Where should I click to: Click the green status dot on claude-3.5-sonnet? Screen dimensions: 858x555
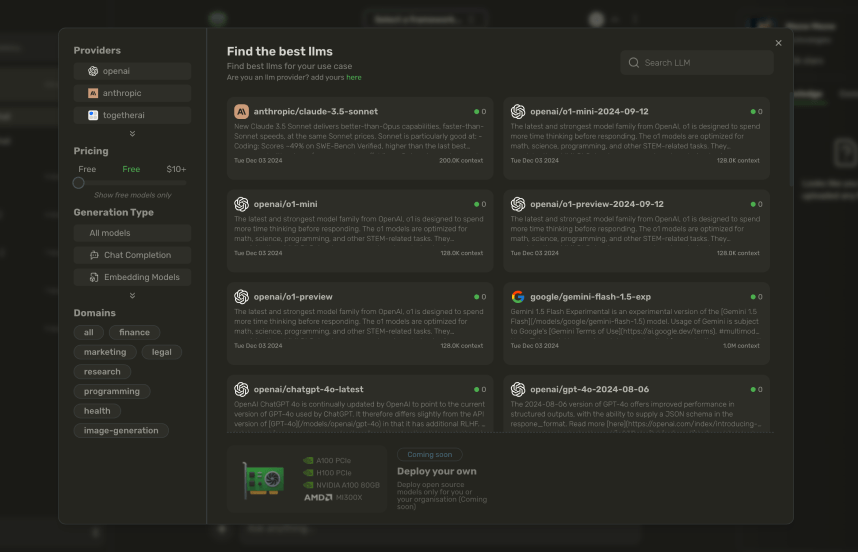(x=477, y=112)
